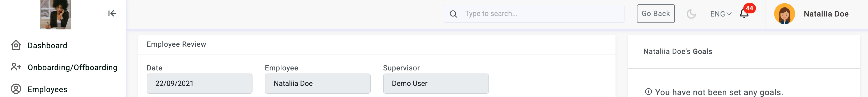Open the Dashboard menu item
The height and width of the screenshot is (97, 868).
coord(47,45)
